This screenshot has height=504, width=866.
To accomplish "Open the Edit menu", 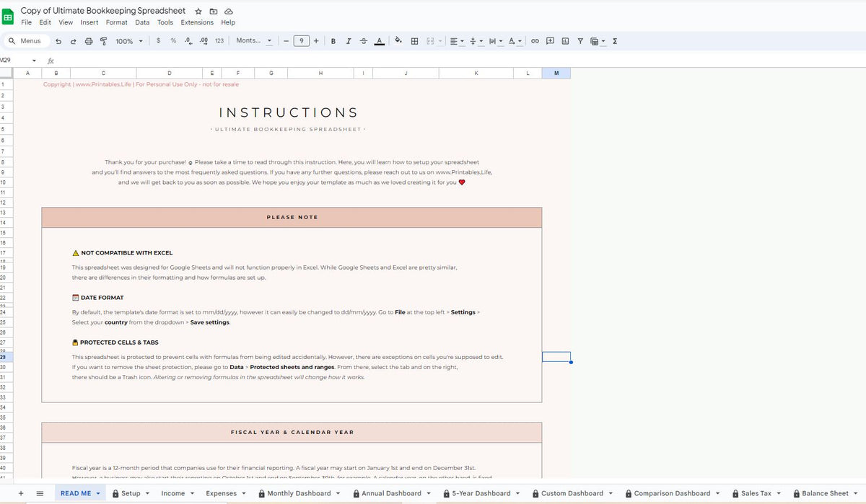I will click(45, 22).
